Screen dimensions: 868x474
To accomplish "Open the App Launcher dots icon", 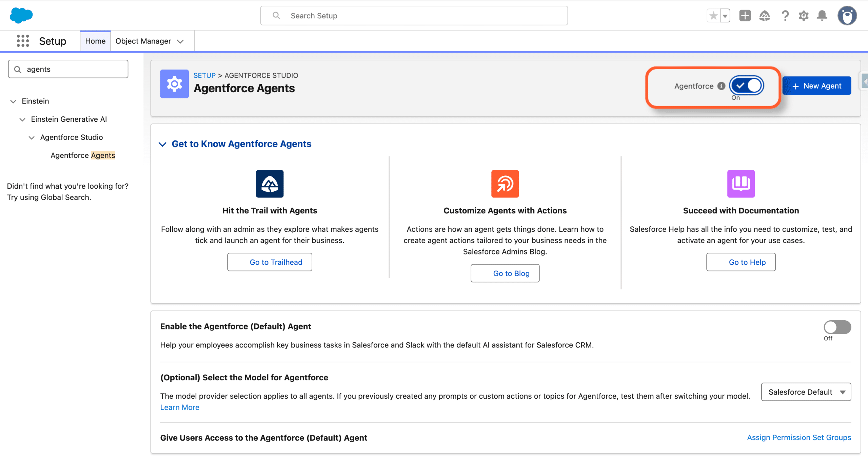I will (23, 41).
